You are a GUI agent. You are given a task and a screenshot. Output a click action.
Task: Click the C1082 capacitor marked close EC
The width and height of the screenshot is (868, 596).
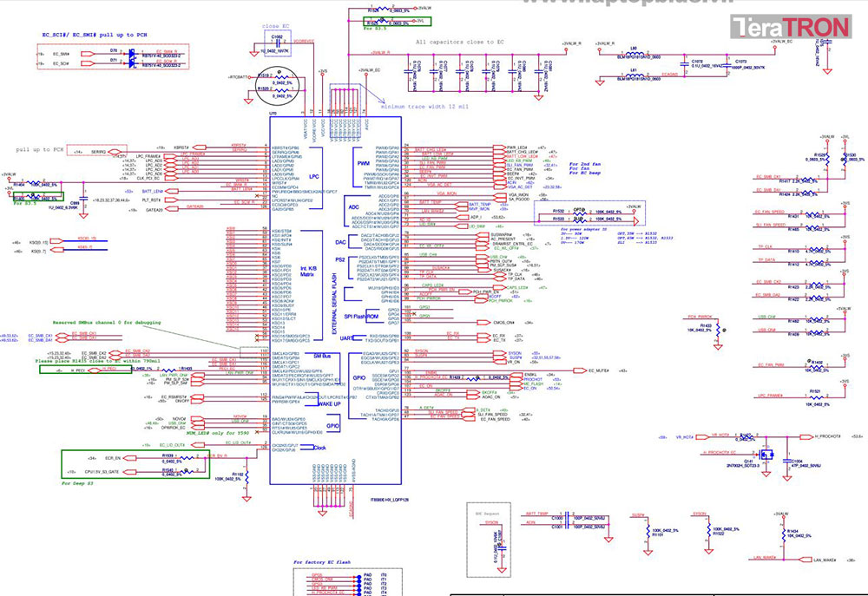(277, 44)
